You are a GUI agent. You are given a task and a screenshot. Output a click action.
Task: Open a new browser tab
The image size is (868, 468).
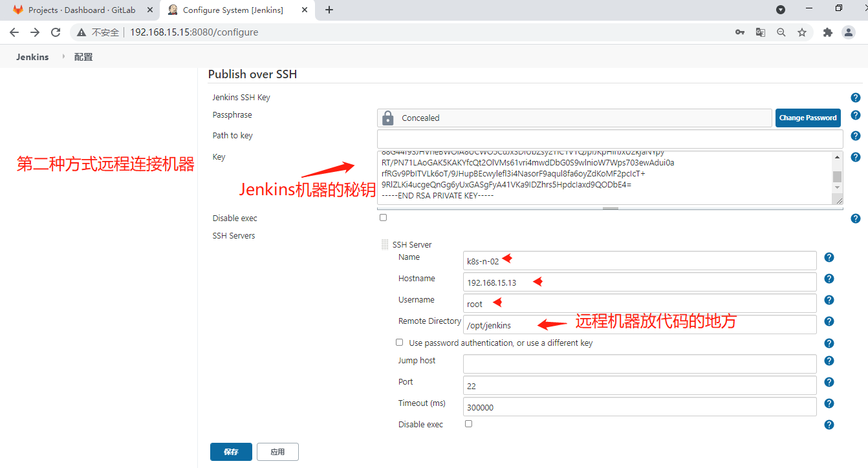tap(329, 10)
